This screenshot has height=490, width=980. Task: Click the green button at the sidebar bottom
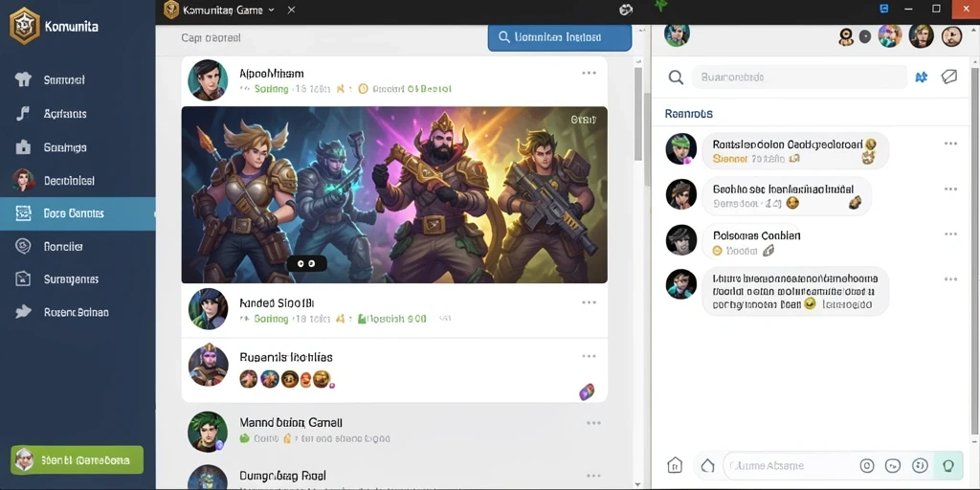point(77,460)
